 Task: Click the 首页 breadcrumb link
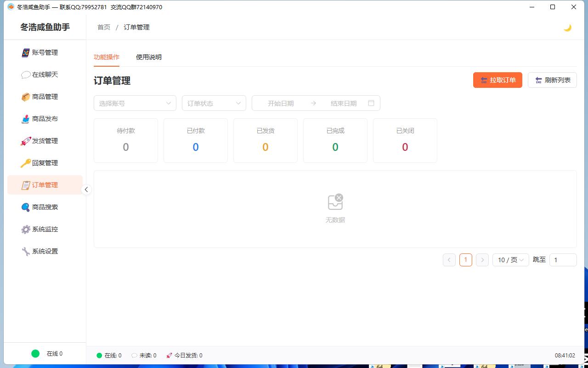coord(104,27)
